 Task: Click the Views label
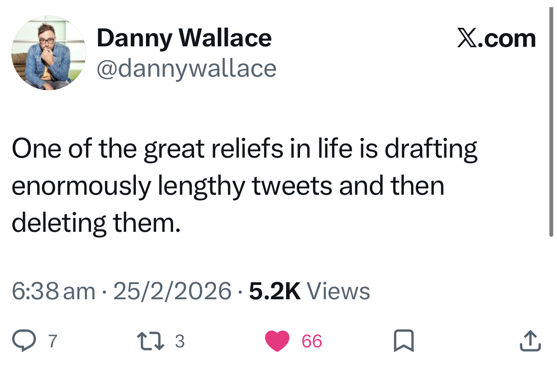click(338, 291)
